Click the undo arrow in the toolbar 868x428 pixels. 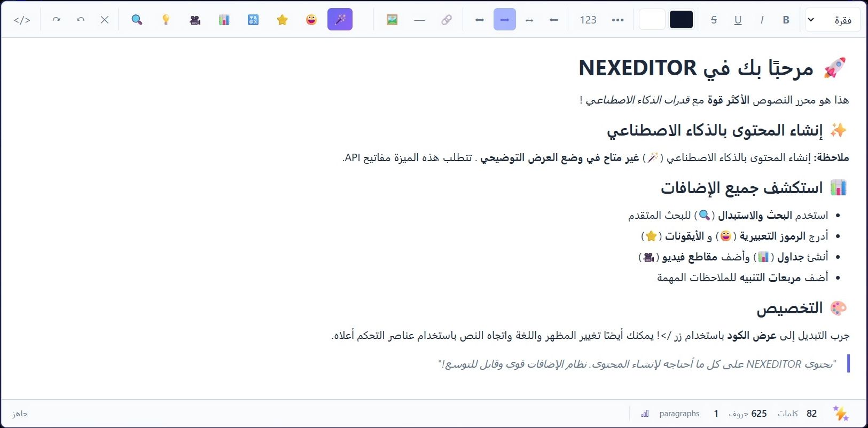tap(81, 20)
